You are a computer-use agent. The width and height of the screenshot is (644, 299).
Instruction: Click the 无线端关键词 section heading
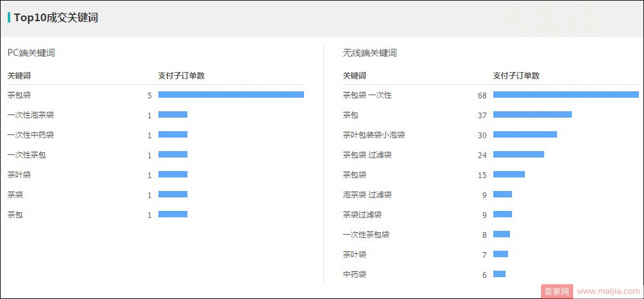pos(370,53)
